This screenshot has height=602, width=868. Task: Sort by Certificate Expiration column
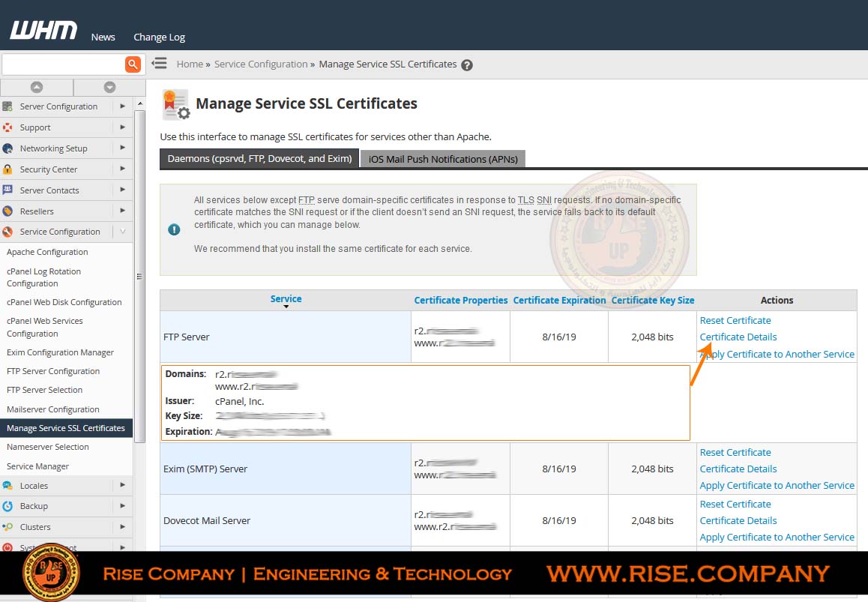560,300
